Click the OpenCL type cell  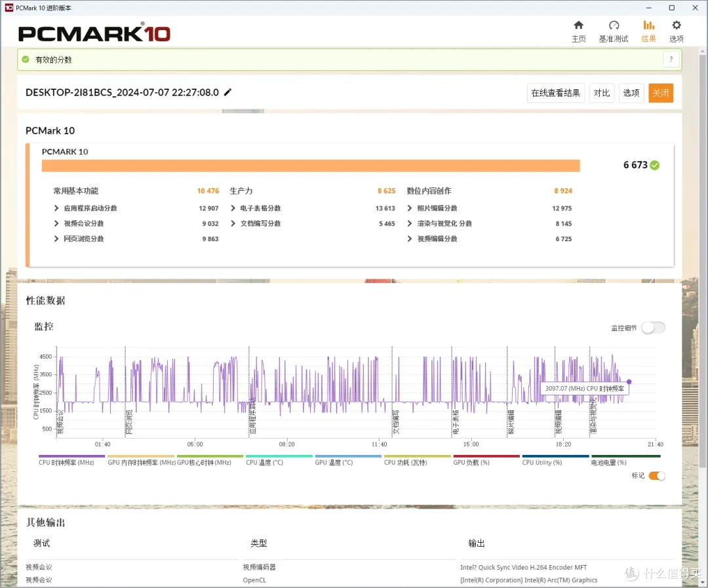[x=254, y=580]
